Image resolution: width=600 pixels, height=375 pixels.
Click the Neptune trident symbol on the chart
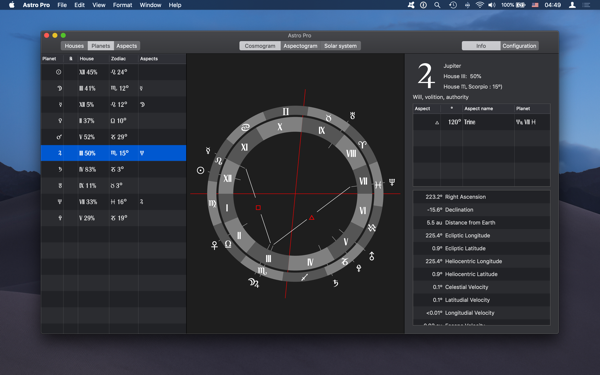coord(392,182)
